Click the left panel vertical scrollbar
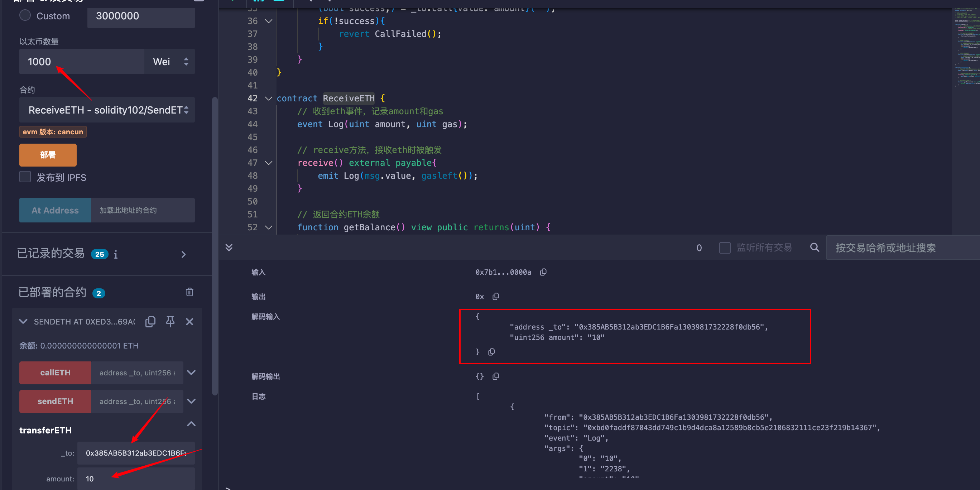 pos(215,246)
